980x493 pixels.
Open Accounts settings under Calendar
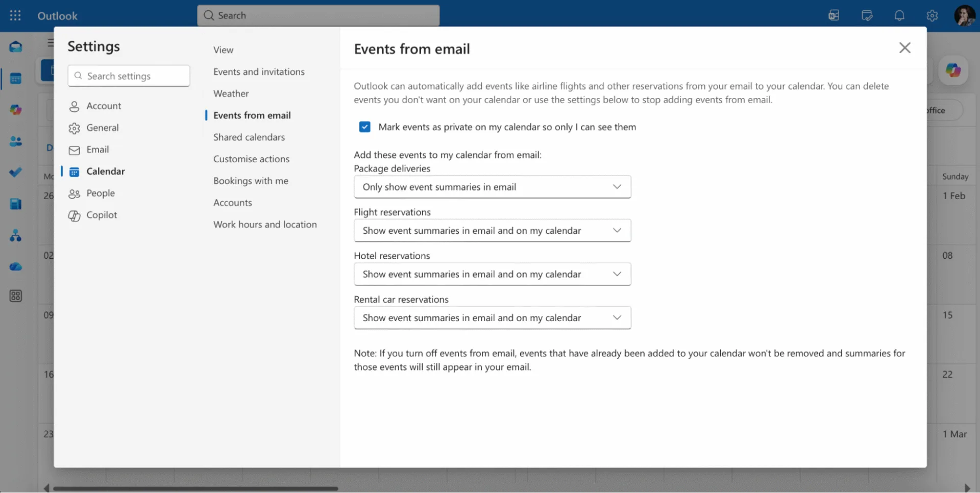click(x=232, y=202)
